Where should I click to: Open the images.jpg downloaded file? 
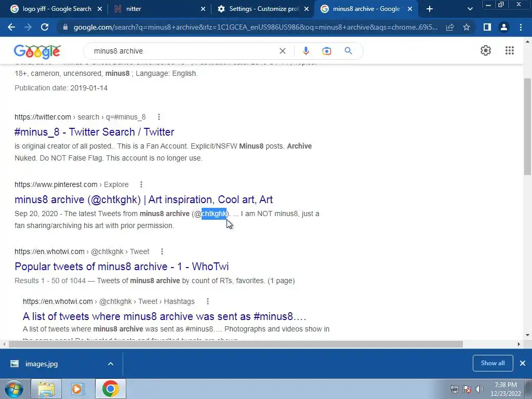coord(42,364)
